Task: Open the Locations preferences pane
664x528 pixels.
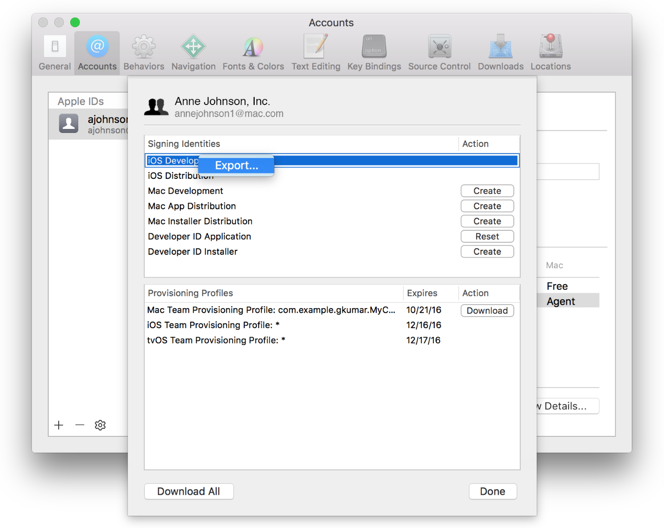Action: 551,53
